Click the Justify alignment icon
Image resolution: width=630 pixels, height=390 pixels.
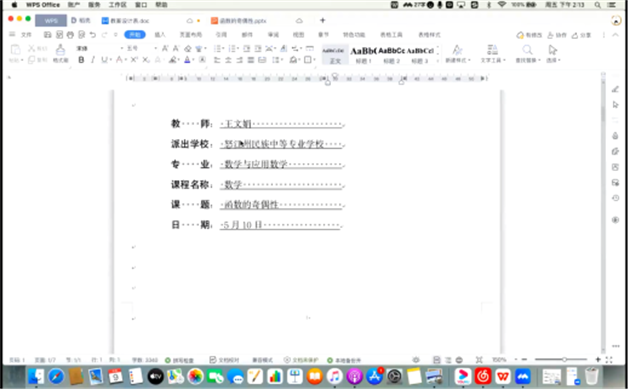(251, 60)
